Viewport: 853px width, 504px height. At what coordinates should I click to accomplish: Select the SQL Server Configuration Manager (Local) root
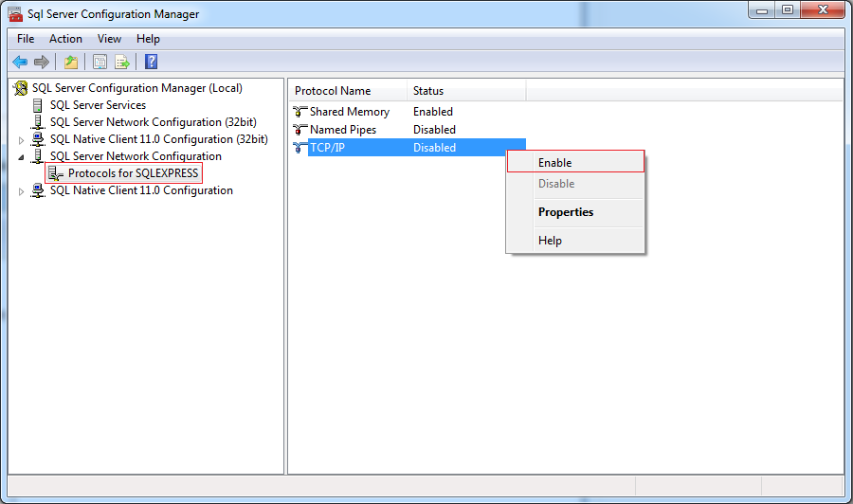137,88
